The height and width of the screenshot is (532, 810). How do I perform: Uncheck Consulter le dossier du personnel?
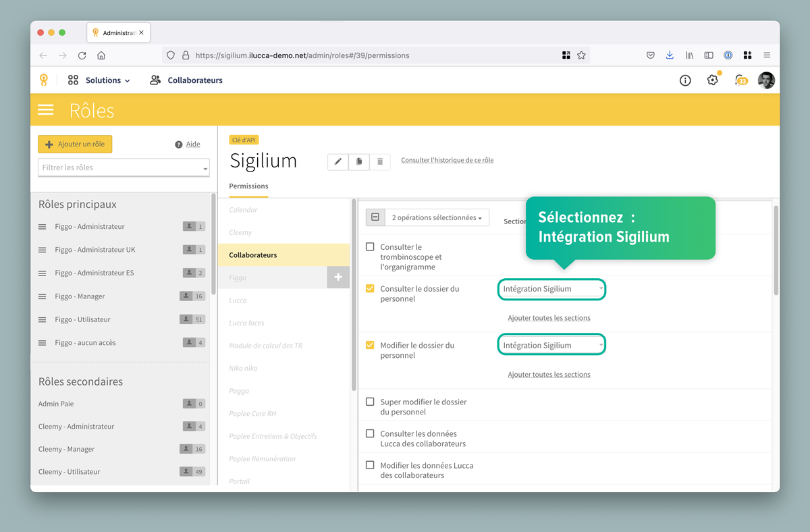[x=370, y=288]
